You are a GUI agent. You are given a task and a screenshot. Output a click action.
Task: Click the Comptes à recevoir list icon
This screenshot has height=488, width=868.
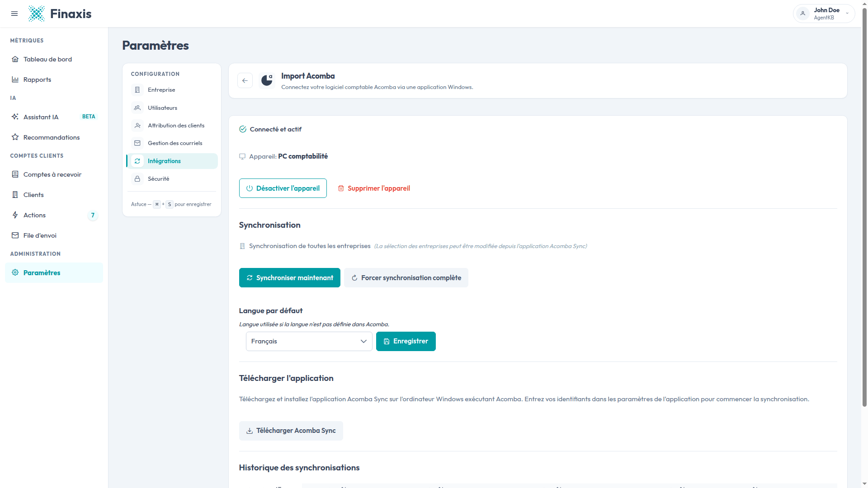pyautogui.click(x=15, y=174)
